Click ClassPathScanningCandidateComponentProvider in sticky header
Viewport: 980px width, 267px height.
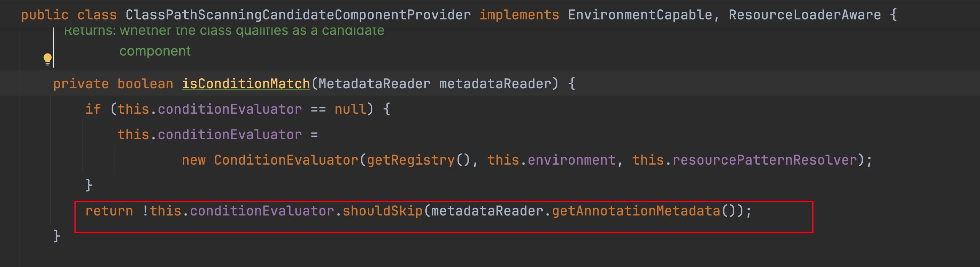point(298,15)
